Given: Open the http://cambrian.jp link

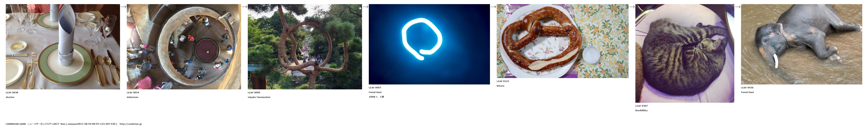Looking at the screenshot, I should [131, 124].
